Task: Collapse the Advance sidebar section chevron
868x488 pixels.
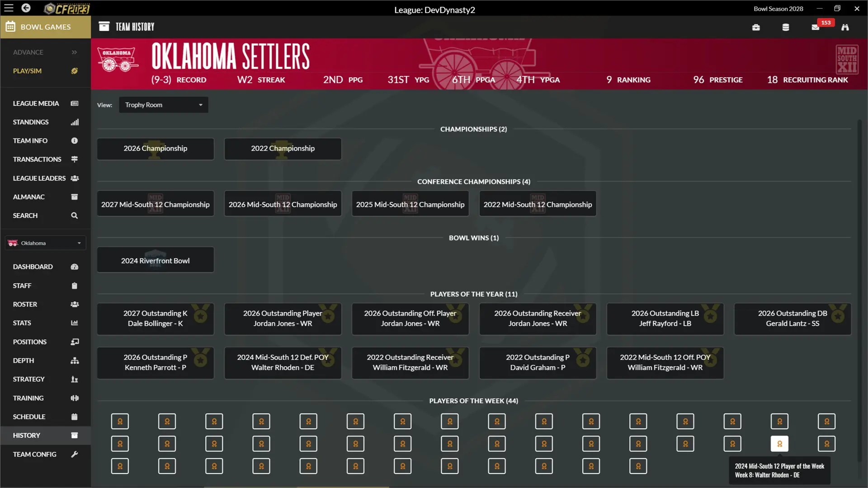Action: pyautogui.click(x=74, y=52)
